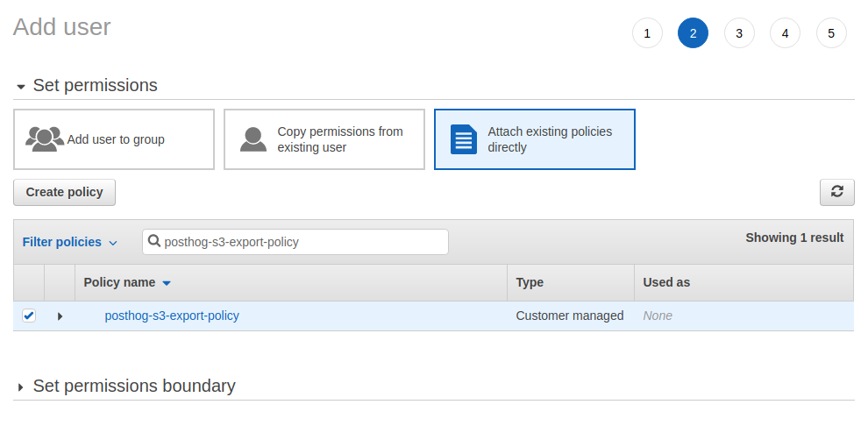Choose Copy permissions from existing user
Image resolution: width=868 pixels, height=447 pixels.
(x=324, y=139)
